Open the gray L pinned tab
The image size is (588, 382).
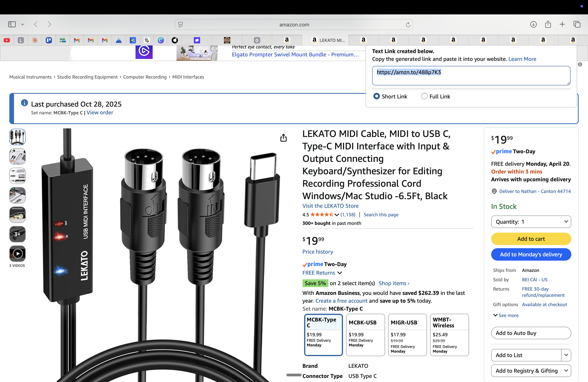(21, 40)
